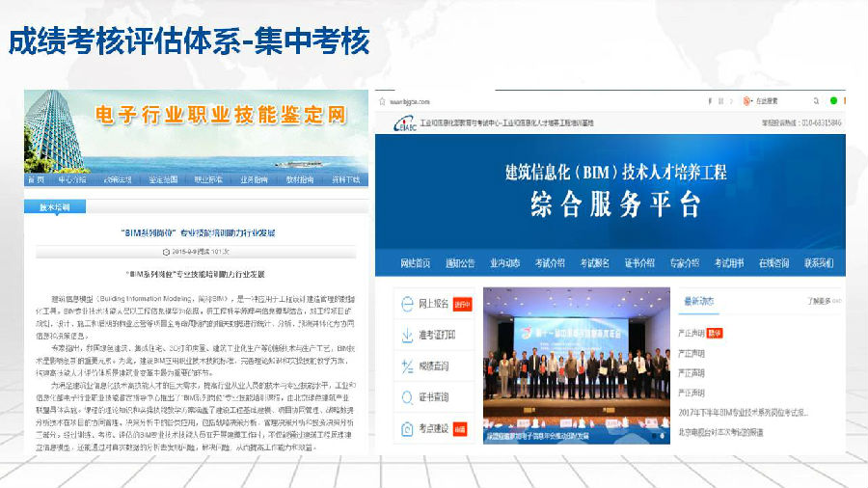Open 联系我们 navigation item
Image resolution: width=868 pixels, height=488 pixels.
(x=819, y=263)
